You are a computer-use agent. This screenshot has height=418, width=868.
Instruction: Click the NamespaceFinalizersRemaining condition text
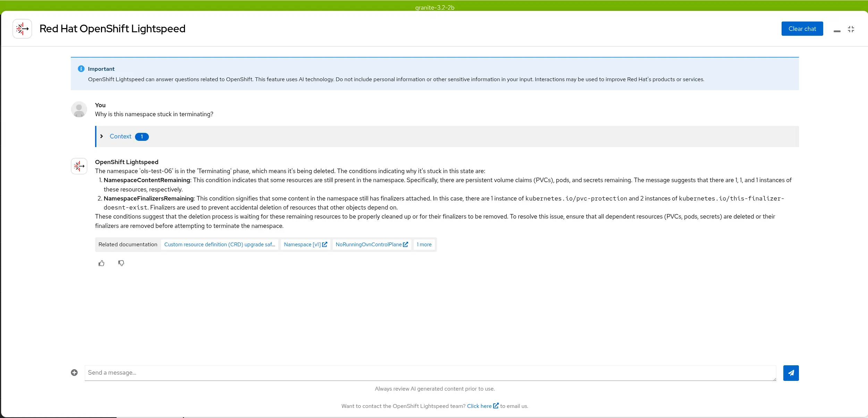(x=149, y=198)
